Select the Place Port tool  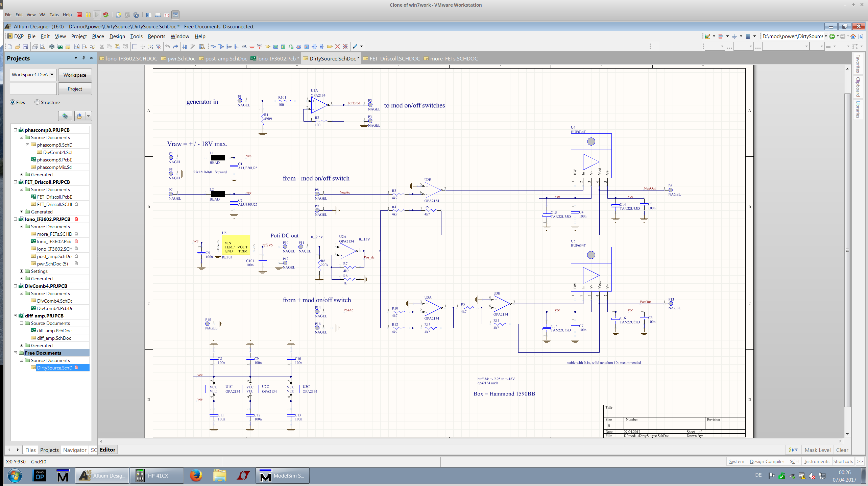[330, 47]
